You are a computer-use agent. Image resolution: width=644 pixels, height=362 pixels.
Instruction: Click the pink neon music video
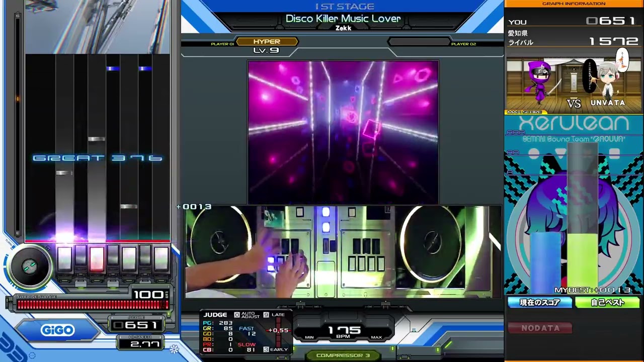coord(343,132)
